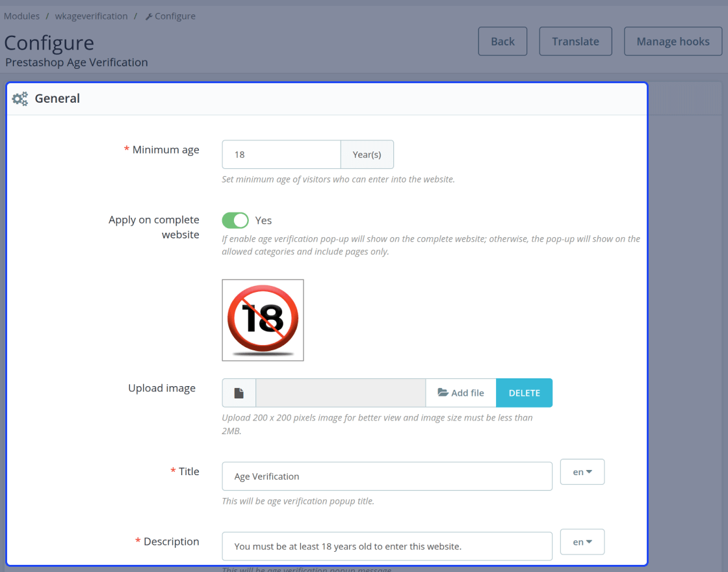Click the upload image filename field
Screen dimensions: 728x572
click(x=341, y=393)
